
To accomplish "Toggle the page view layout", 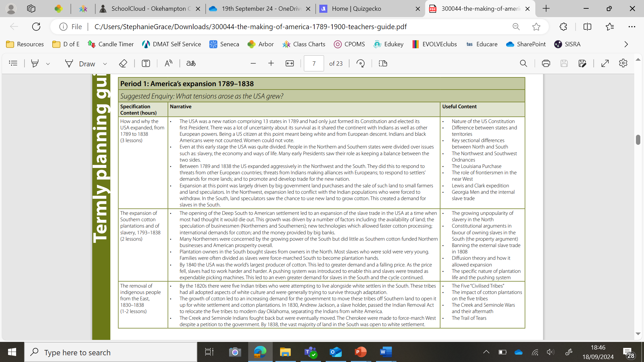I will tap(383, 63).
